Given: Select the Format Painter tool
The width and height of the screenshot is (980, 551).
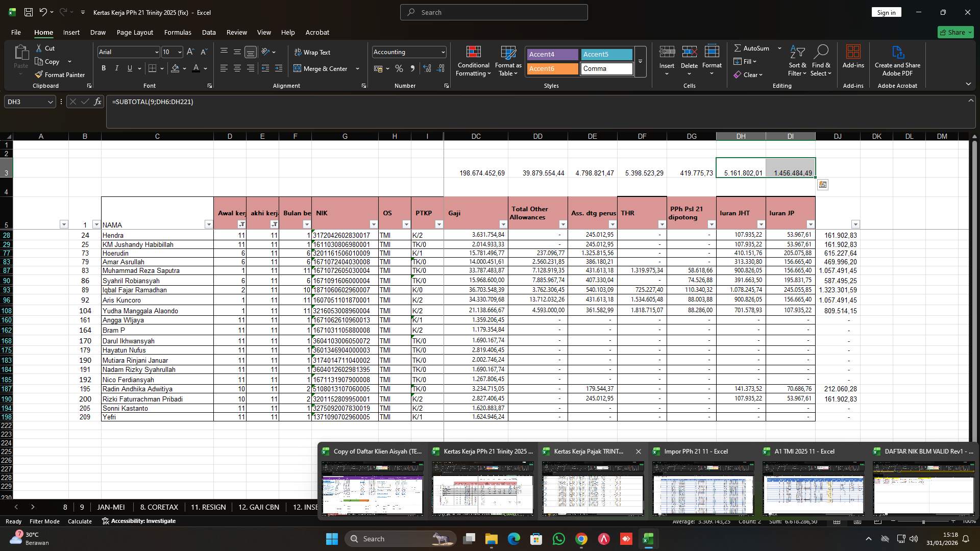Looking at the screenshot, I should tap(60, 74).
